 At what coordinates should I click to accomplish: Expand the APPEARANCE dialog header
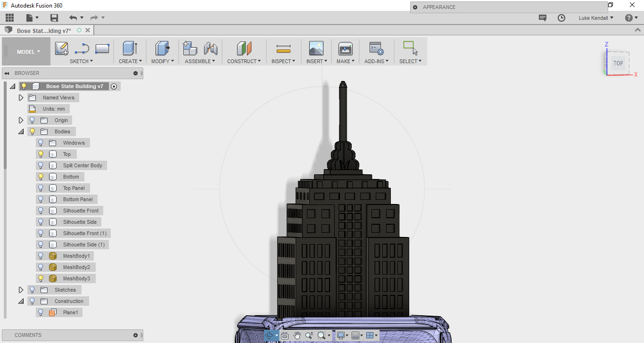(415, 7)
